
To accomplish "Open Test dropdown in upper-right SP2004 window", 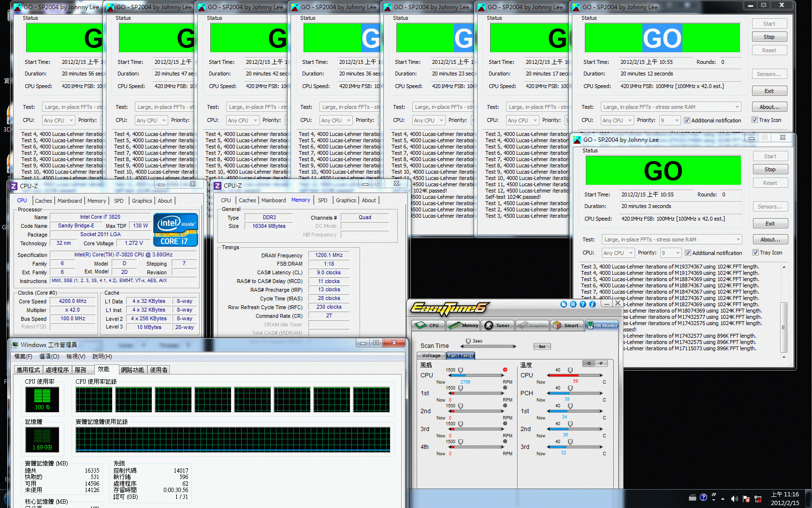I will [671, 107].
